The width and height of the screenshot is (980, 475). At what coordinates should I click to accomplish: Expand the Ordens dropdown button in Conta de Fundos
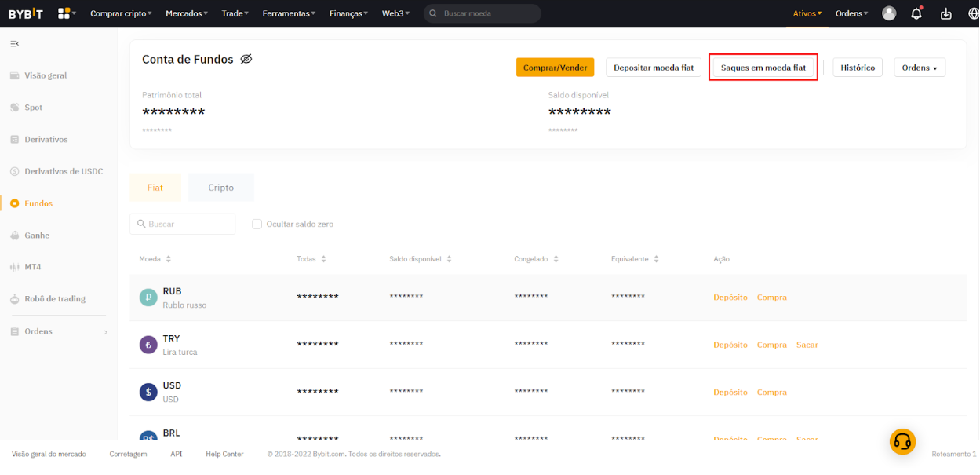pos(919,68)
